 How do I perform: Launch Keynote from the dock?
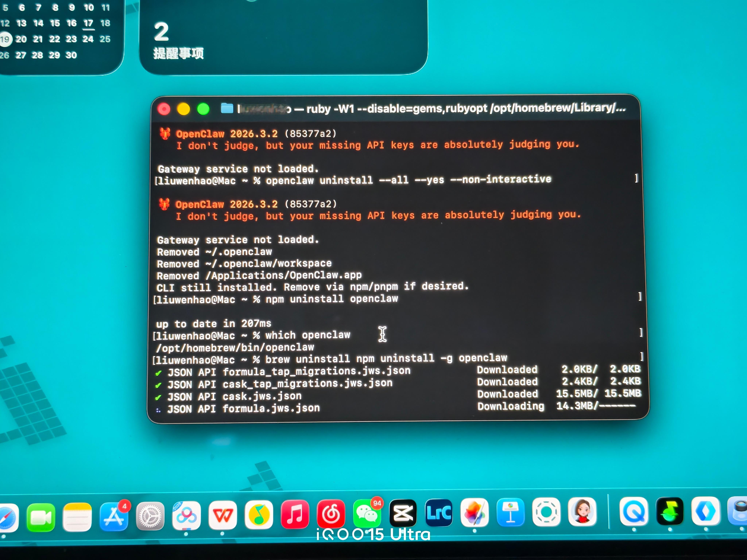click(x=511, y=512)
